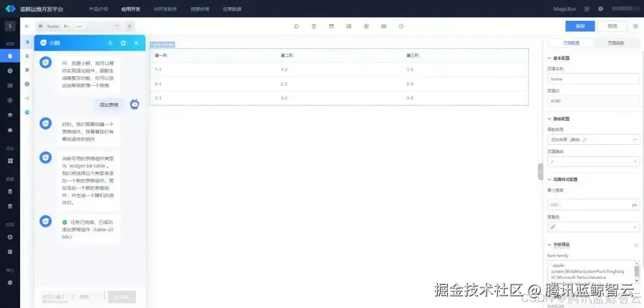
Task: Click the 添加表格 chat message
Action: (109, 105)
